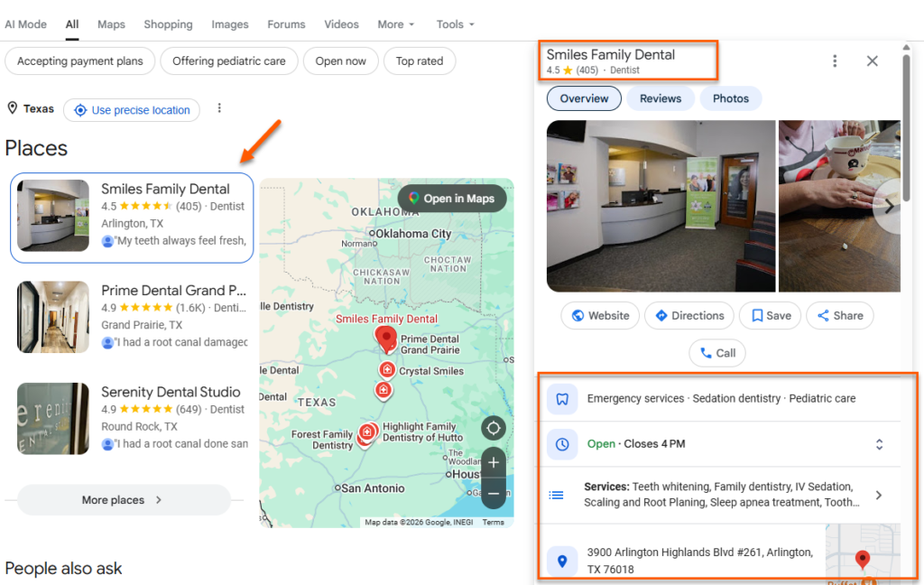
Task: Open the Reviews tab in the business panel
Action: (x=661, y=98)
